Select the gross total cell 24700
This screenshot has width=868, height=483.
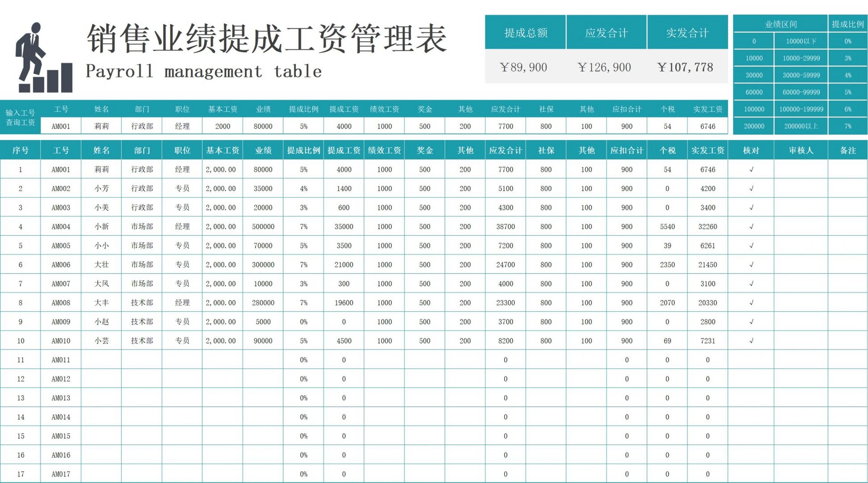(505, 265)
